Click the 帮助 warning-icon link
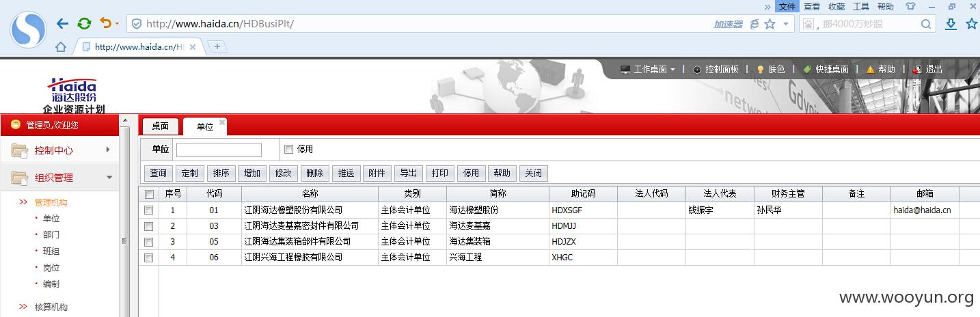 click(880, 69)
